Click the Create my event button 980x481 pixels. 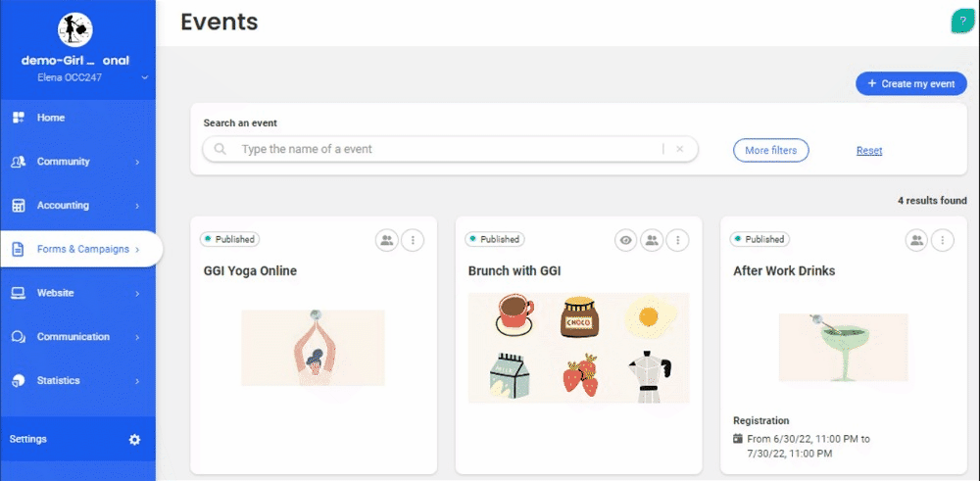click(910, 84)
